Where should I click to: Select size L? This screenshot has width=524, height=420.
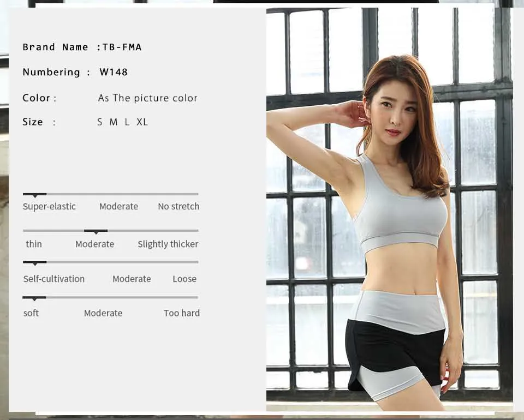click(127, 122)
